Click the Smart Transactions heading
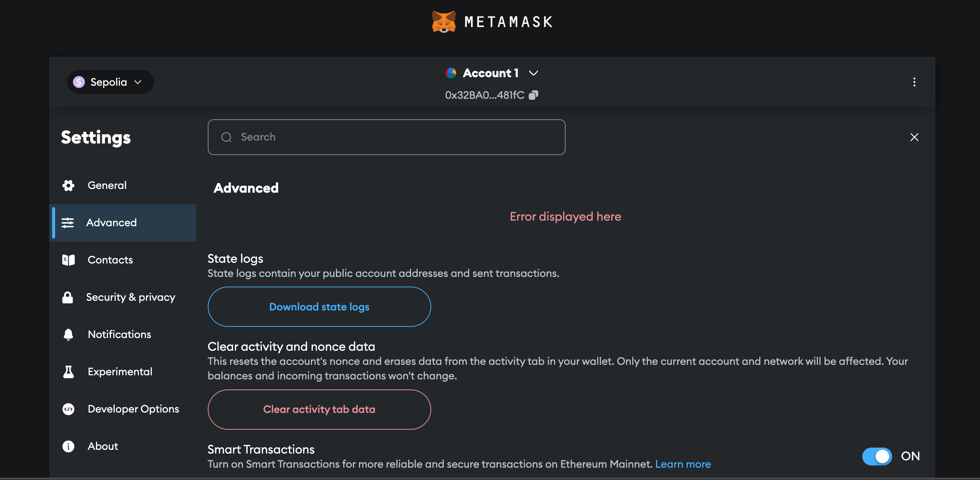 point(261,449)
